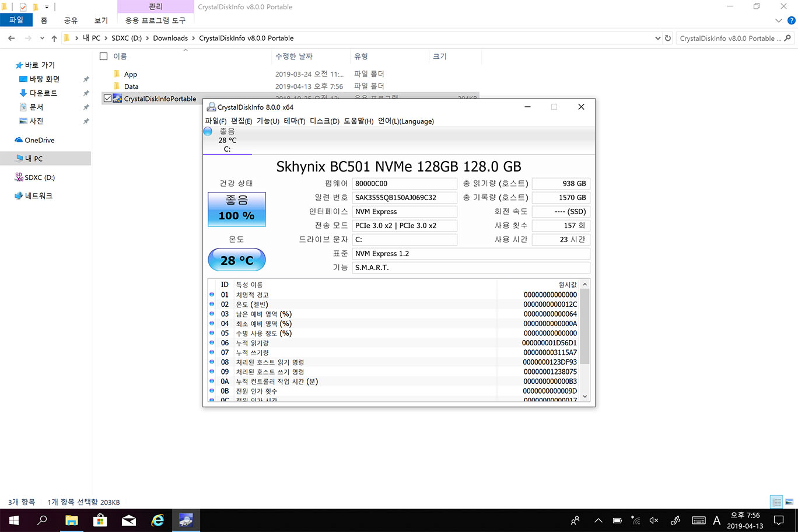Click the good-health status circle for drive C:
The height and width of the screenshot is (532, 798).
[x=208, y=131]
